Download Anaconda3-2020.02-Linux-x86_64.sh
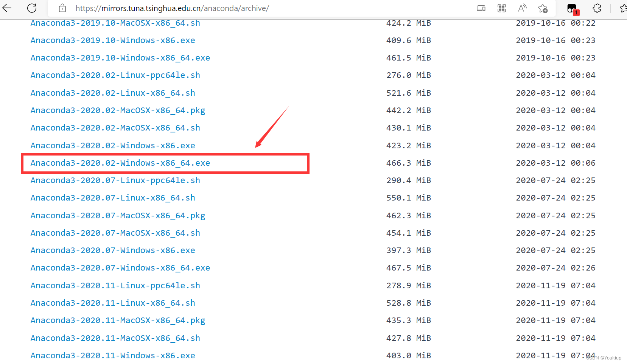Screen dimensions: 627x364 click(113, 93)
